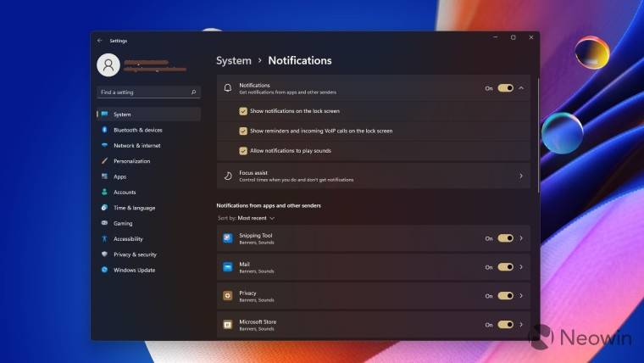Viewport: 644px width, 363px height.
Task: Expand Mail notification settings chevron
Action: [521, 267]
